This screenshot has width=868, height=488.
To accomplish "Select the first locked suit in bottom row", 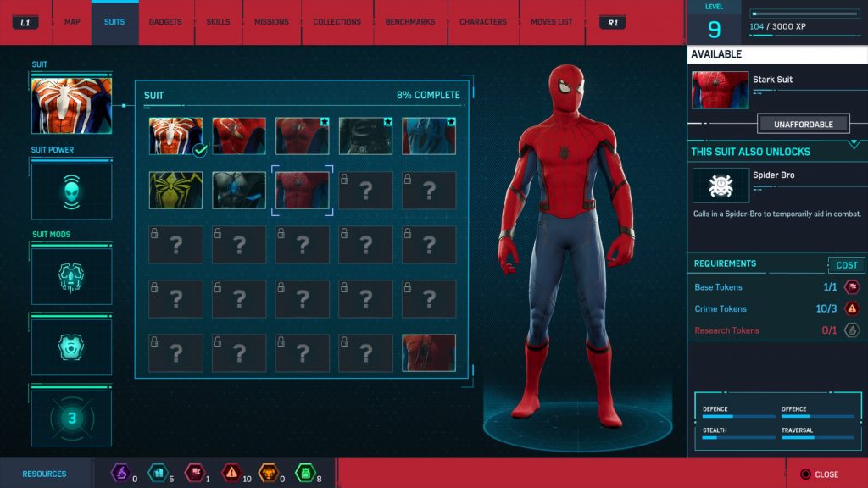I will 176,353.
